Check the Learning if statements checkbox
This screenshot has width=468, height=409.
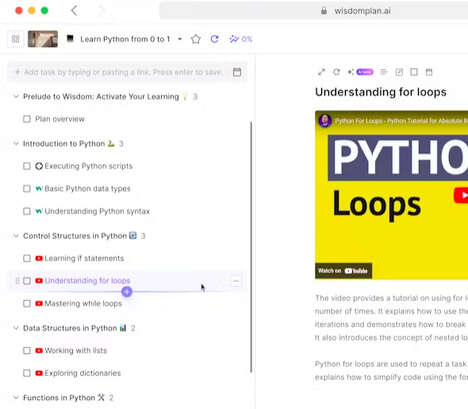click(27, 258)
